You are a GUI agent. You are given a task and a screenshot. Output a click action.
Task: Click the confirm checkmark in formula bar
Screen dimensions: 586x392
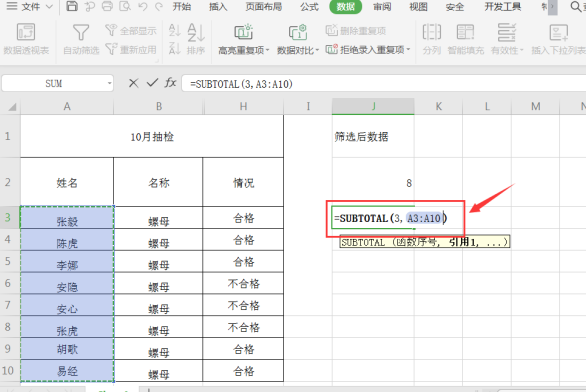click(152, 83)
